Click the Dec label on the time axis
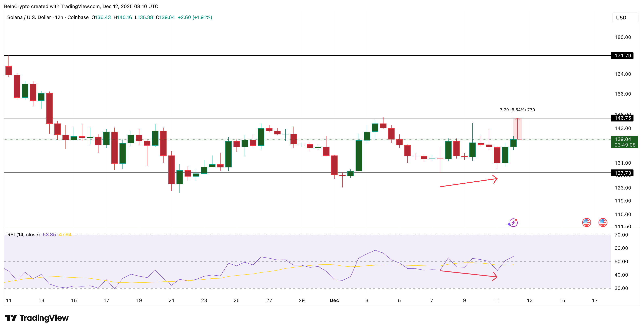 (335, 300)
